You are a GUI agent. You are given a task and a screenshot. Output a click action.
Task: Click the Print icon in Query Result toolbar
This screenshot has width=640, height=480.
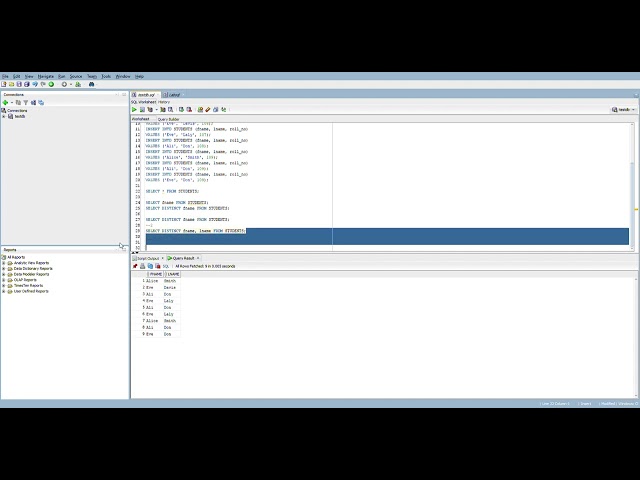pyautogui.click(x=142, y=266)
